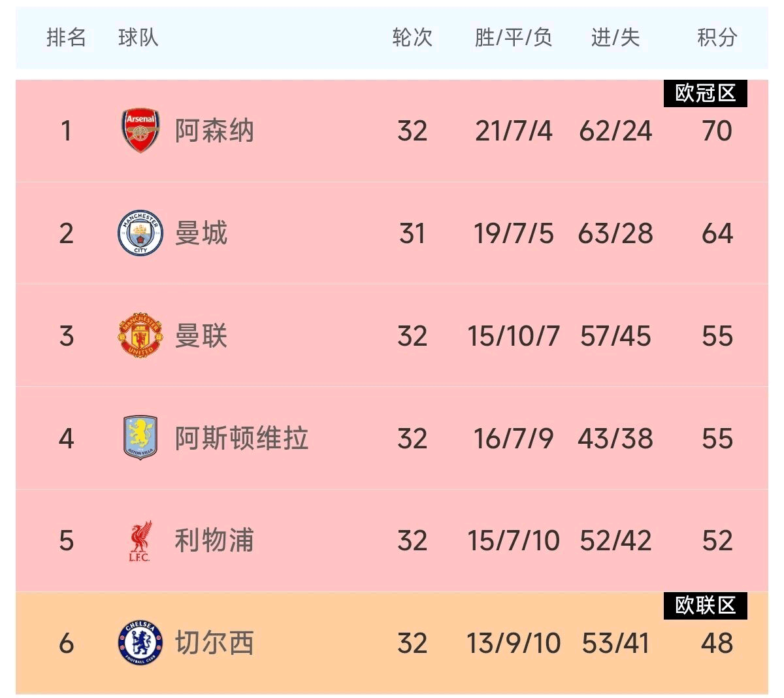Viewport: 784px width, 698px height.
Task: Click the Chelsea club crest
Action: pos(140,643)
